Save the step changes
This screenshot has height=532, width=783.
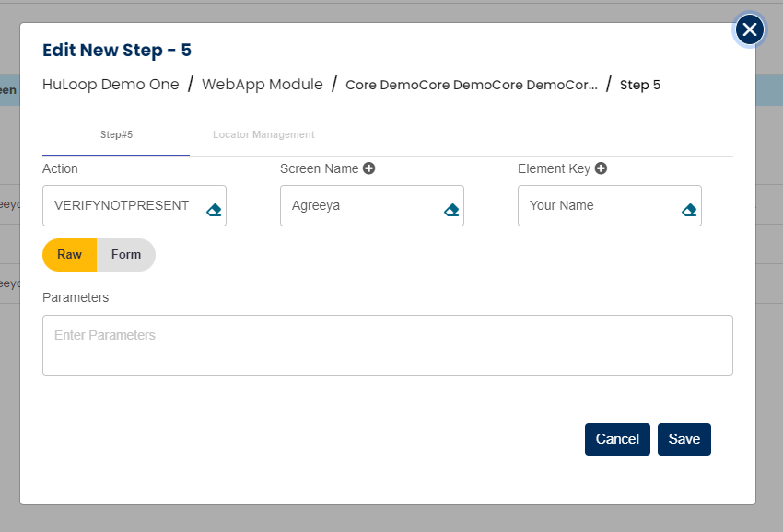point(684,439)
